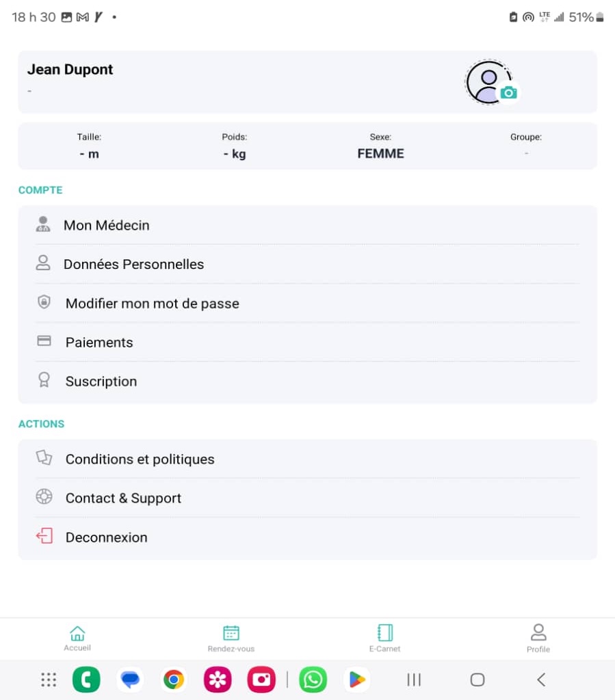Image resolution: width=615 pixels, height=700 pixels.
Task: Open the Paiements menu entry
Action: 99,342
